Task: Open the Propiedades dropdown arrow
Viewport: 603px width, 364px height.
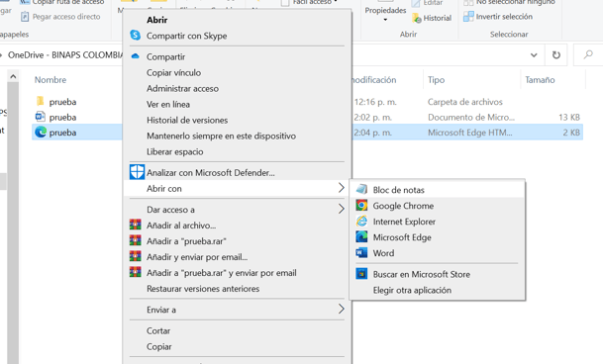Action: pyautogui.click(x=385, y=20)
